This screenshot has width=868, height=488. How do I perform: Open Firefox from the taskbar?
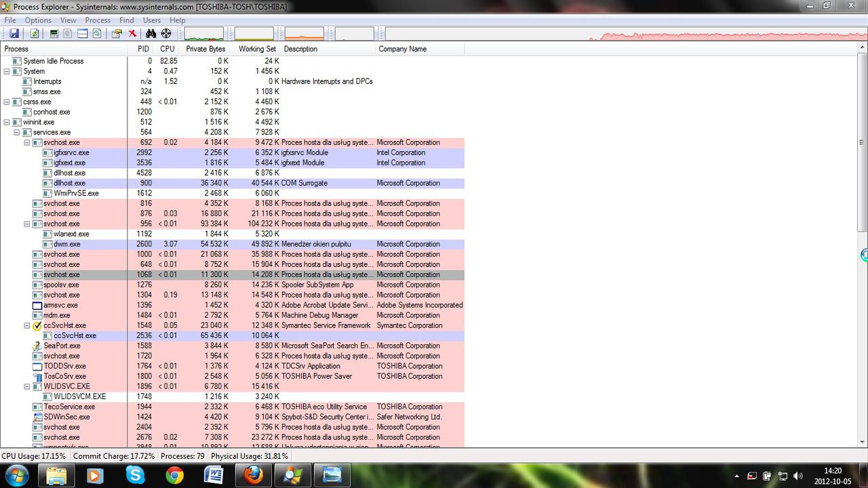click(254, 475)
